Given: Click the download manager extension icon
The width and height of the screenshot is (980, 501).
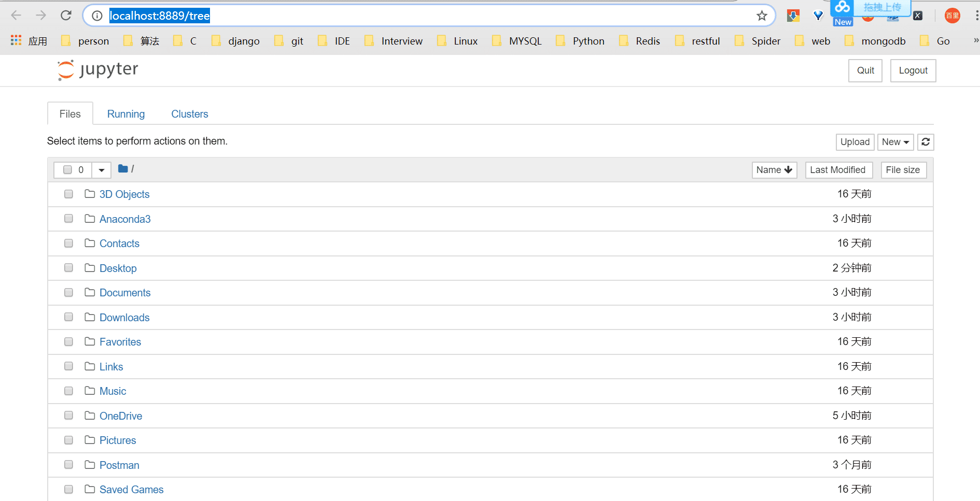Looking at the screenshot, I should point(793,16).
